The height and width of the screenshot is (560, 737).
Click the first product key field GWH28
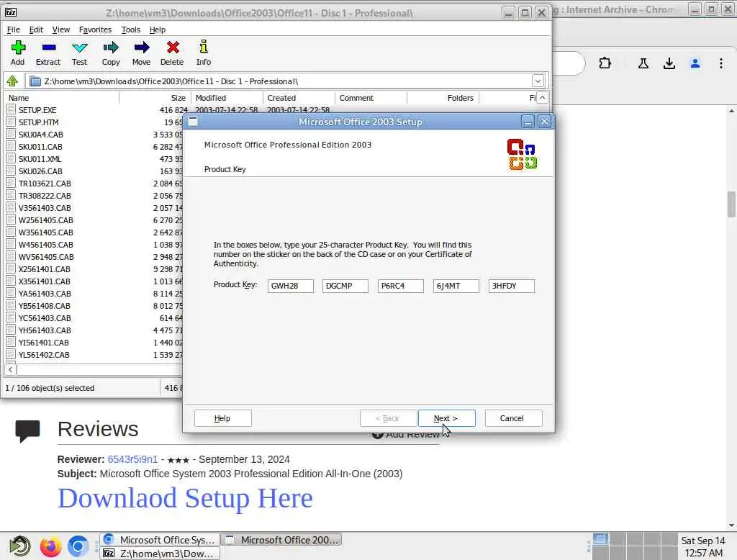291,286
